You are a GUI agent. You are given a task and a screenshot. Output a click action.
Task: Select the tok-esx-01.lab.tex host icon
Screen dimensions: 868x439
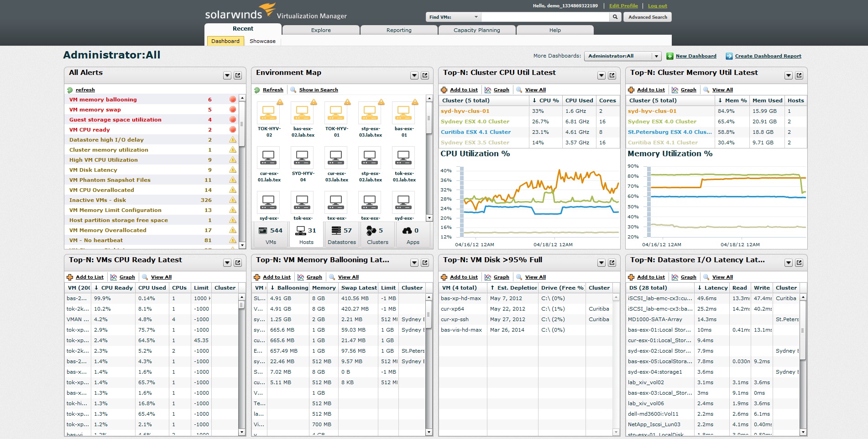[403, 157]
